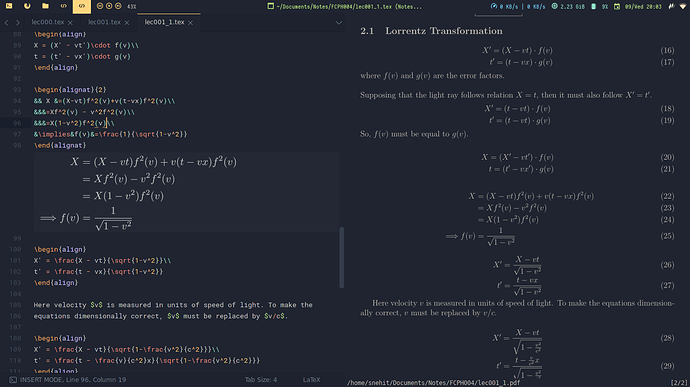This screenshot has width=690, height=387.
Task: Open the file manager folder icon
Action: click(45, 6)
